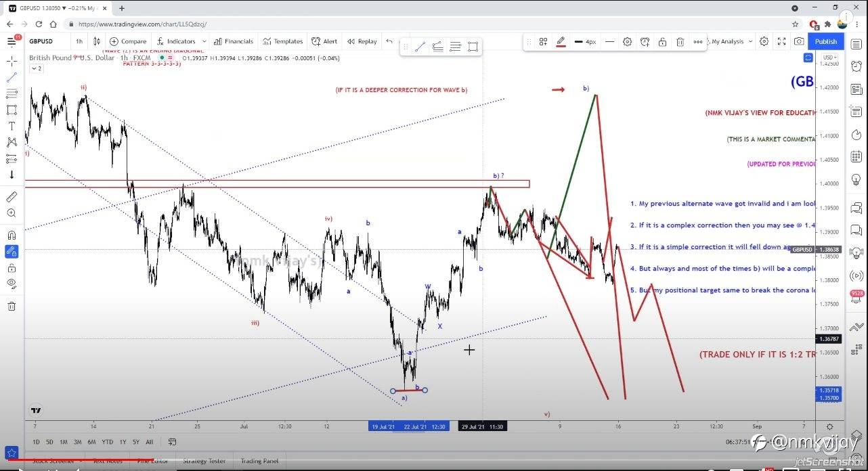Select the All date range
This screenshot has width=868, height=471.
click(x=150, y=442)
